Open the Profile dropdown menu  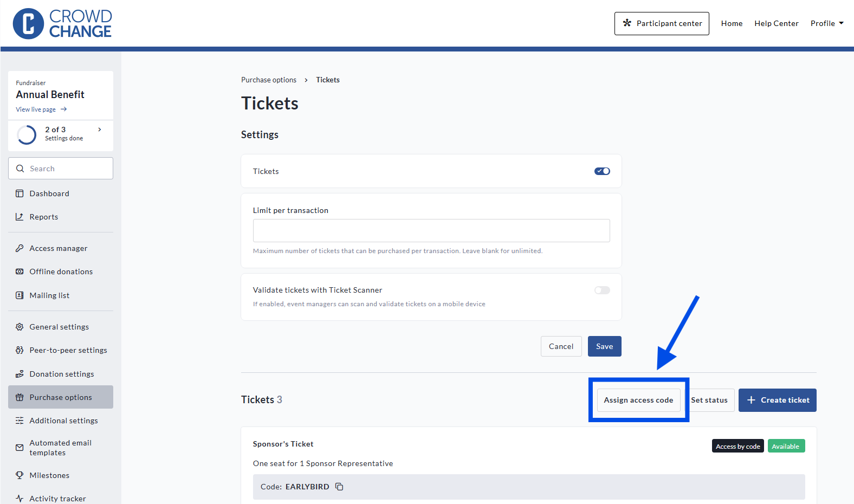click(x=827, y=23)
